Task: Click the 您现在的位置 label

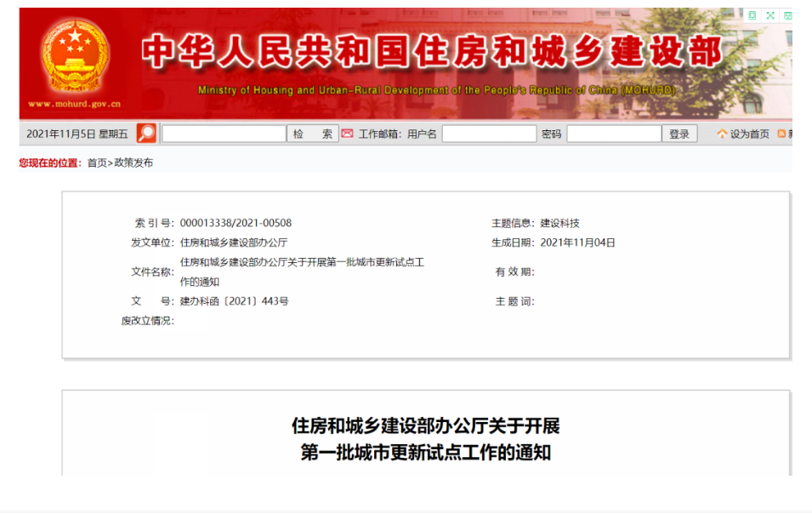Action: [x=50, y=163]
